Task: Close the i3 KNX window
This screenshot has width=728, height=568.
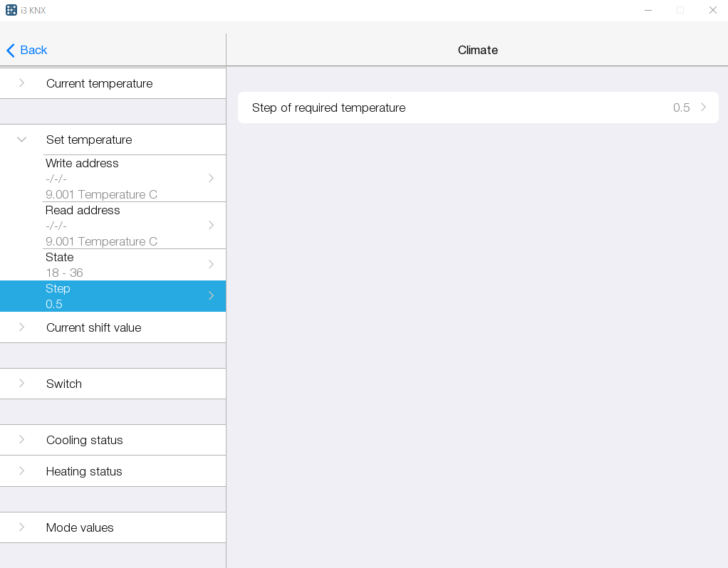Action: (712, 10)
